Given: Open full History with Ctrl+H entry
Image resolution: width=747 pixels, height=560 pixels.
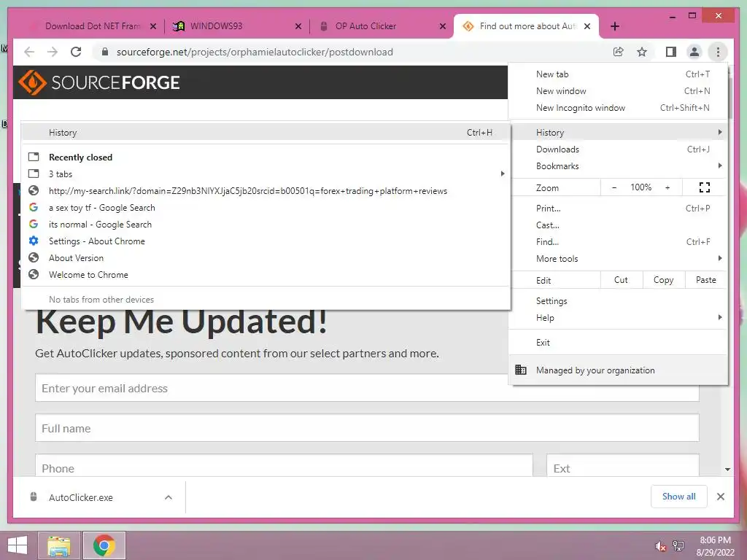Looking at the screenshot, I should point(266,133).
